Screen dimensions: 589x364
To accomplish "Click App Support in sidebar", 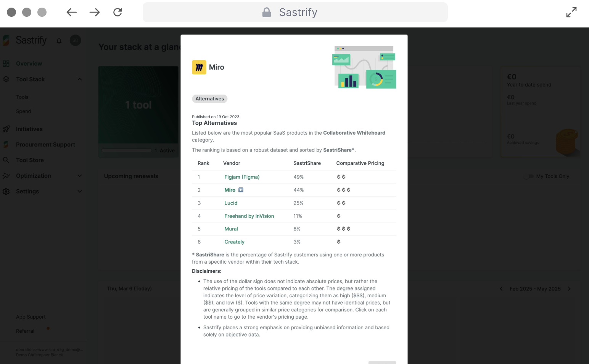I will [x=31, y=317].
